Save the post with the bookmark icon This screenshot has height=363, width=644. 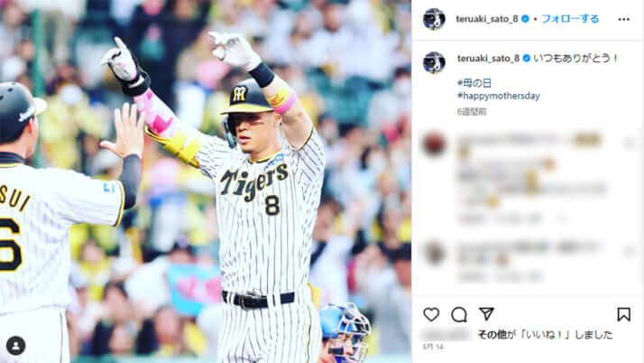623,314
